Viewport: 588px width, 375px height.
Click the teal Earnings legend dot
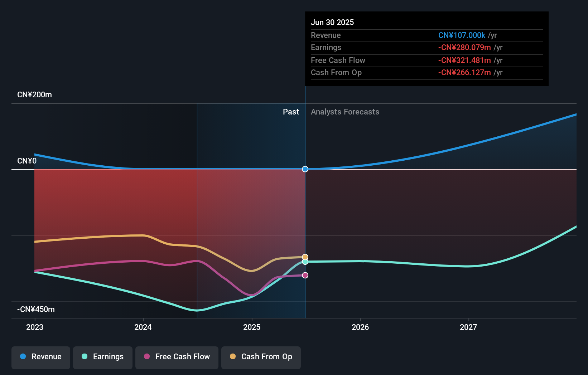coord(84,357)
